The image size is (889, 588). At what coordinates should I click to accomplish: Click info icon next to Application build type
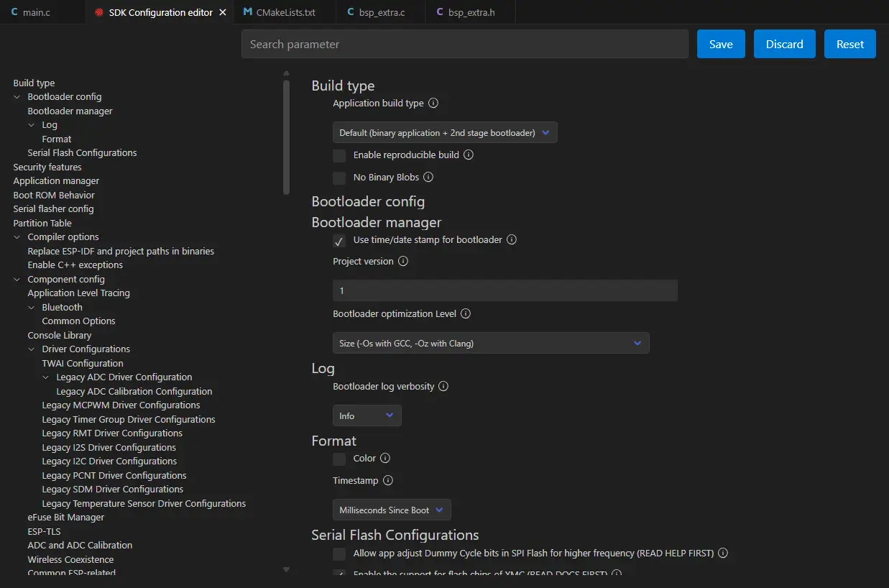[x=433, y=104]
